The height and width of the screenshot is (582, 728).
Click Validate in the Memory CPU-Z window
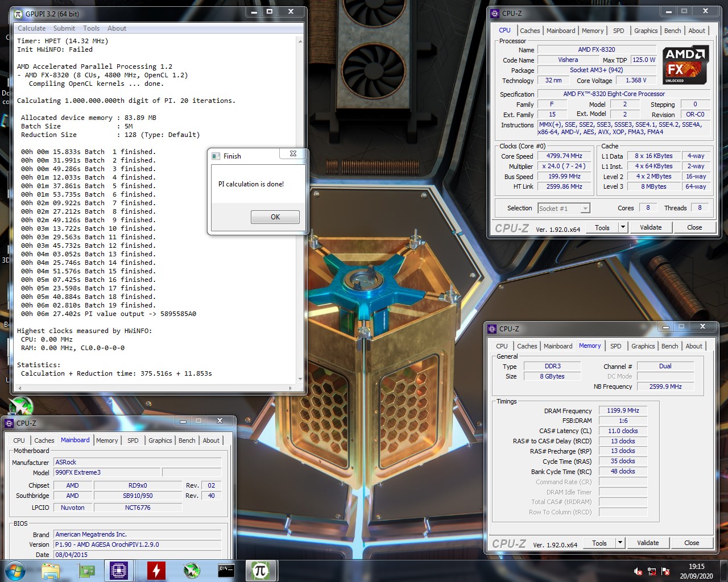(648, 543)
